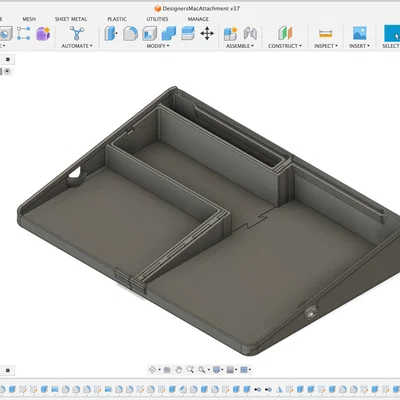The width and height of the screenshot is (400, 400).
Task: Activate the Zoom magnifier tool
Action: tap(190, 369)
